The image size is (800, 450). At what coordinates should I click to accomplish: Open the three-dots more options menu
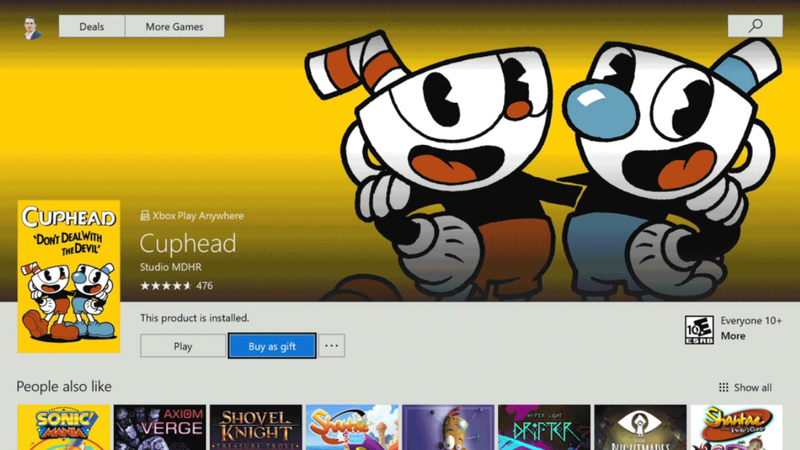tap(332, 346)
